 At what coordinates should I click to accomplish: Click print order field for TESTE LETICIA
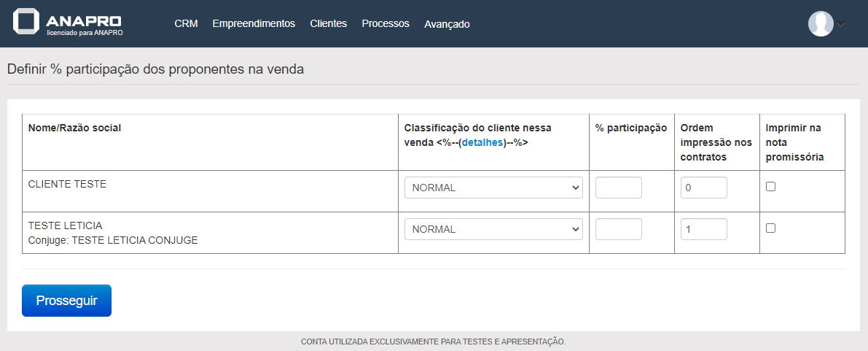tap(703, 229)
